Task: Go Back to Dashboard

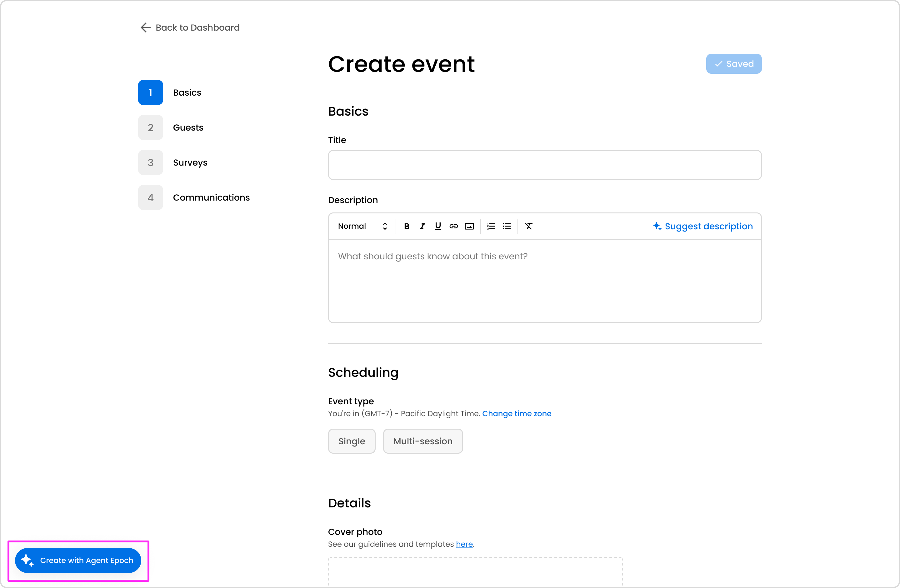Action: point(190,27)
